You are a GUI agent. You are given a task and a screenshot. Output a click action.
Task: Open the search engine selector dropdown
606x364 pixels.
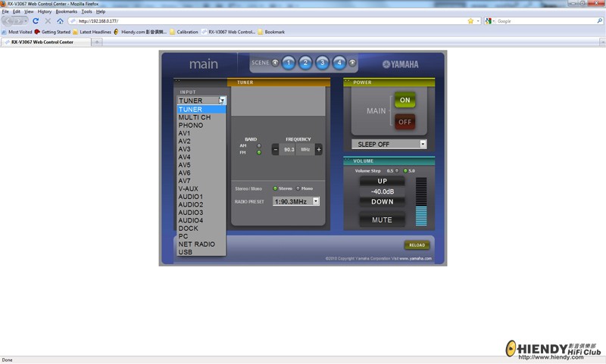click(490, 21)
